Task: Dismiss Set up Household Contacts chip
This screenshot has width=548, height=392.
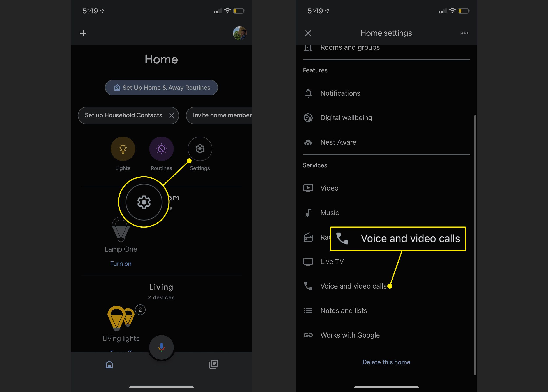Action: coord(172,115)
